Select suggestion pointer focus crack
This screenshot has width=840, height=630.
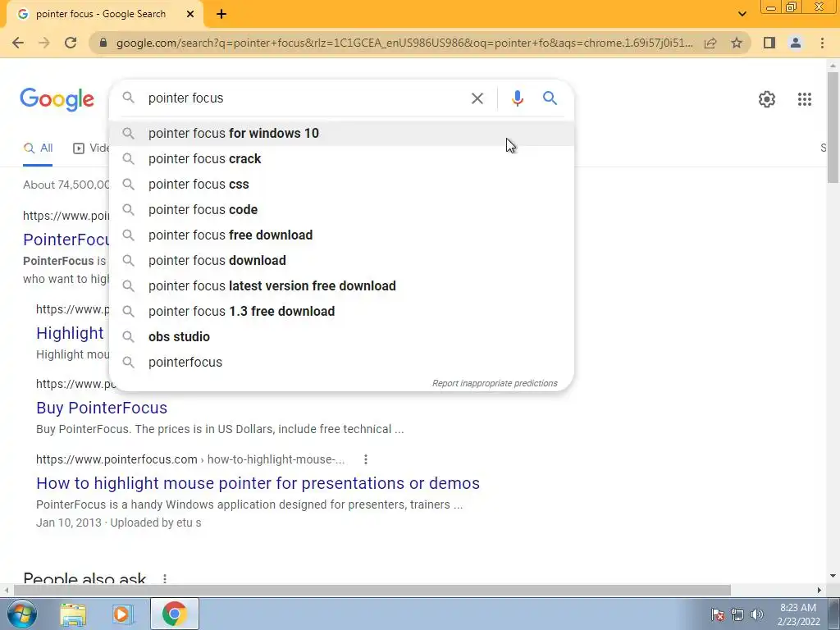coord(341,159)
